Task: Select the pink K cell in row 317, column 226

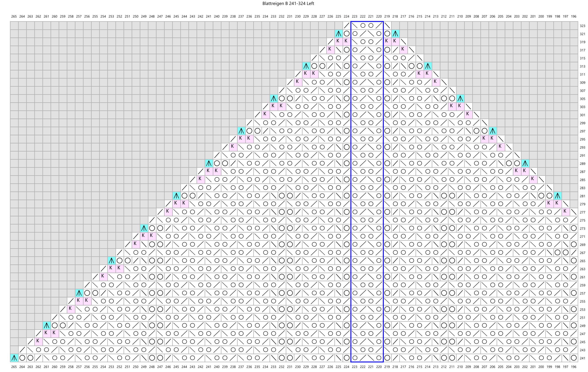Action: pos(330,50)
